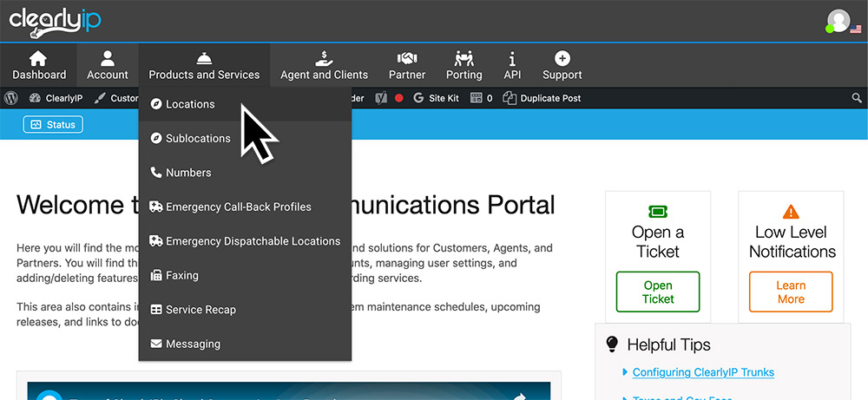Click the search magnifier in admin bar

click(x=857, y=99)
